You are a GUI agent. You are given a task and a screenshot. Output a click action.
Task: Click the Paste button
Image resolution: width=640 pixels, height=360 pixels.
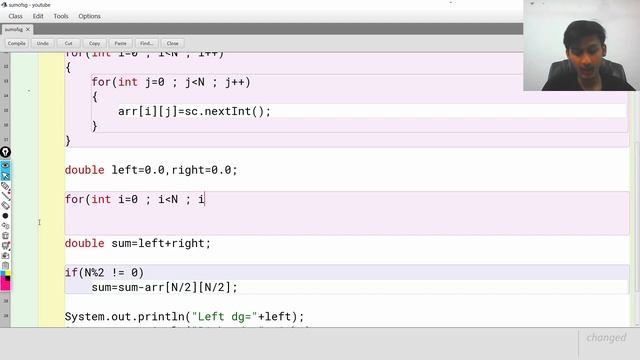point(120,43)
